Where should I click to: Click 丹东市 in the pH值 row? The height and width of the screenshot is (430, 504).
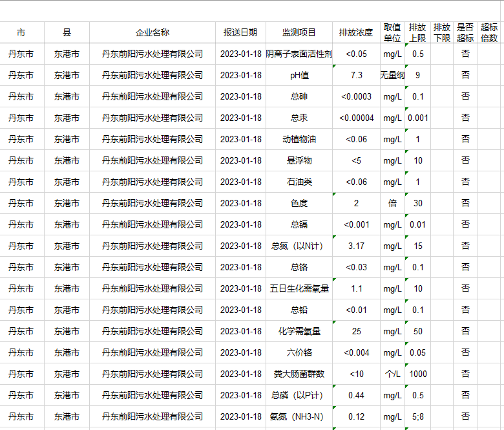coord(21,75)
